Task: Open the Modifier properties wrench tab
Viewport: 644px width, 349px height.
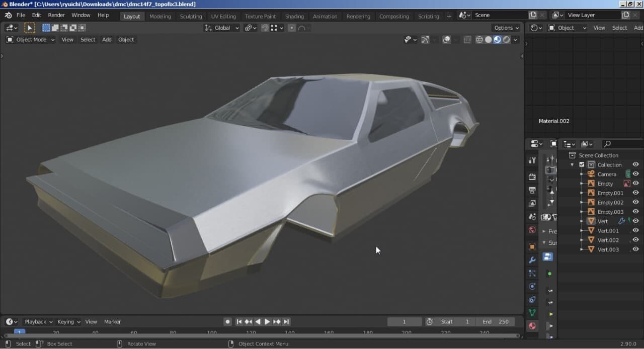Action: [532, 260]
